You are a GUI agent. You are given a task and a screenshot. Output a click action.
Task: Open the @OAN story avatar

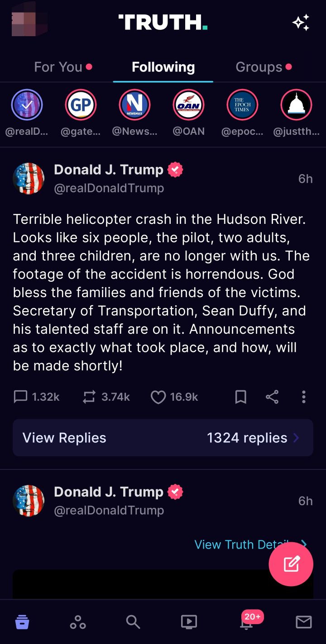click(189, 105)
